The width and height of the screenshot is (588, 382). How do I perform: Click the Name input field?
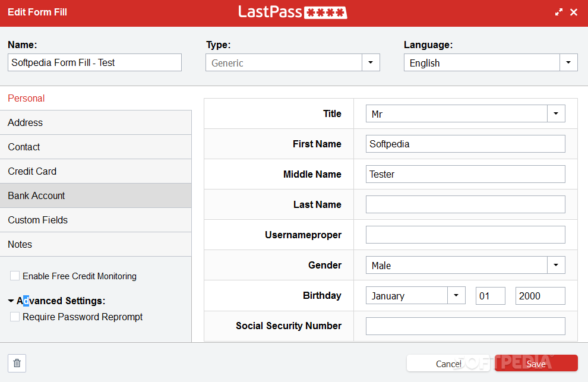pos(94,62)
